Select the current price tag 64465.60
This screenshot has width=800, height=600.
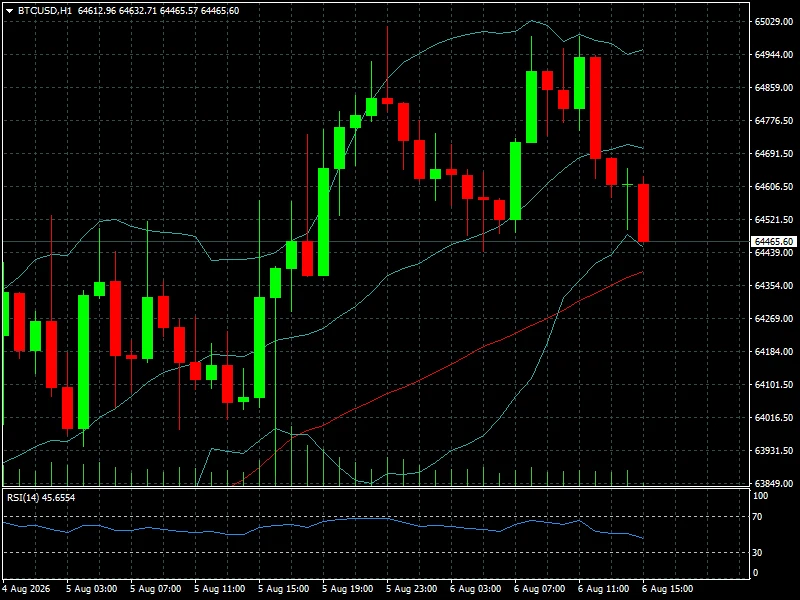click(x=773, y=241)
